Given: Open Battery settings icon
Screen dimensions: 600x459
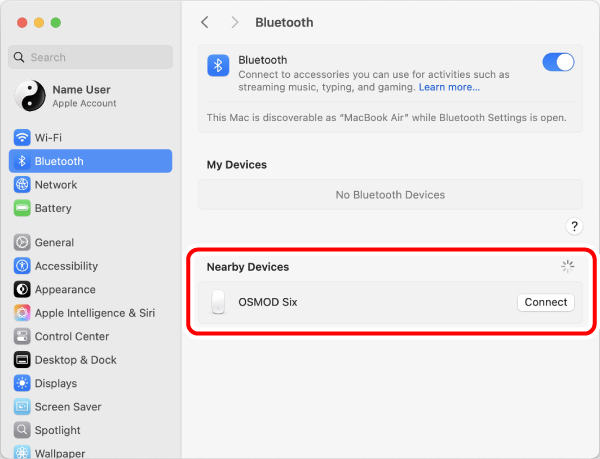Looking at the screenshot, I should [x=22, y=208].
